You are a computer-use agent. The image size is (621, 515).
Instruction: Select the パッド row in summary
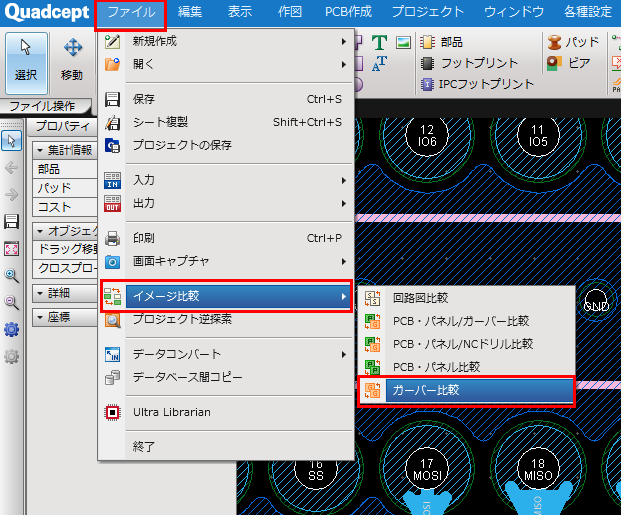pyautogui.click(x=65, y=188)
